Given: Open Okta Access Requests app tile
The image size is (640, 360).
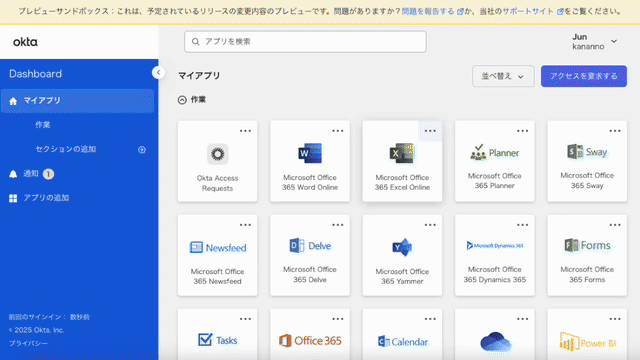Looking at the screenshot, I should click(x=217, y=161).
